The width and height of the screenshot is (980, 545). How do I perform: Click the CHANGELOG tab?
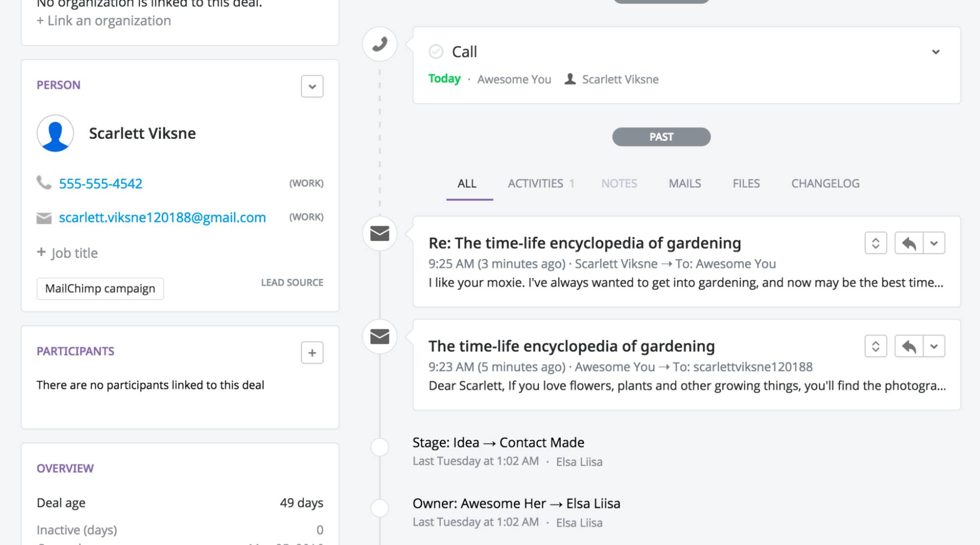[x=825, y=183]
